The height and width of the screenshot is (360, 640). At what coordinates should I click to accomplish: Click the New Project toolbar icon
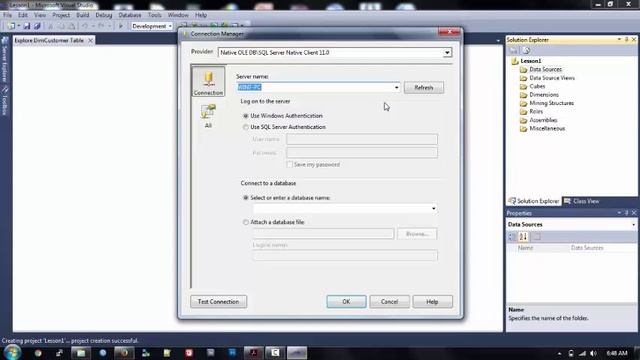click(11, 26)
